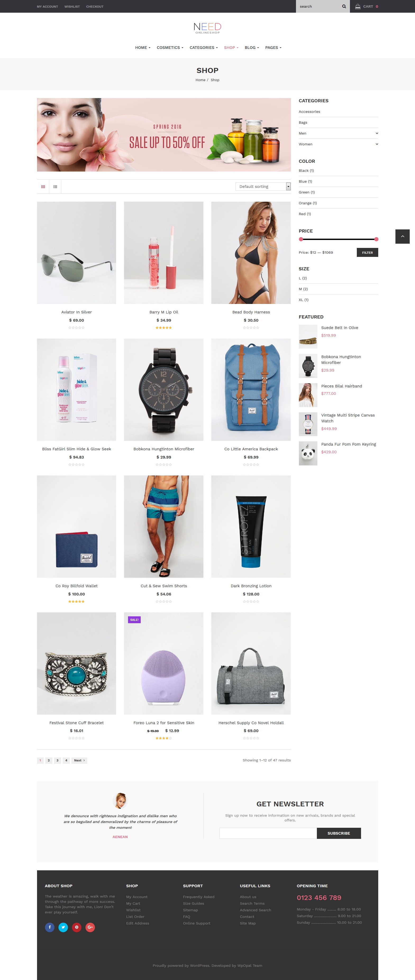
Task: Open the Default sorting dropdown
Action: (x=263, y=186)
